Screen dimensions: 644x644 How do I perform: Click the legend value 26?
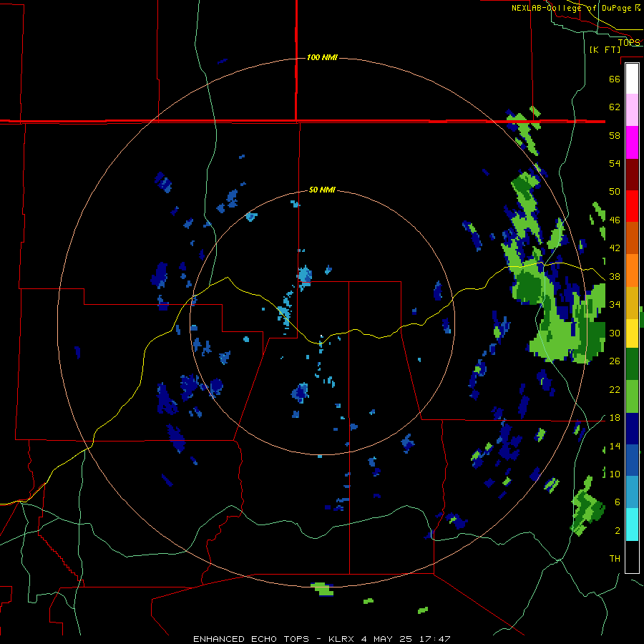(x=615, y=361)
